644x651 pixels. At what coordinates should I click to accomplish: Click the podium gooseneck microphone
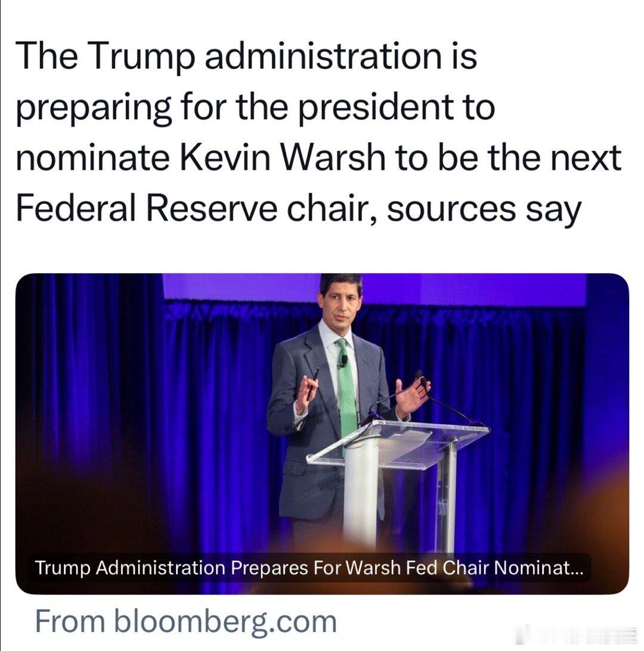click(x=447, y=402)
